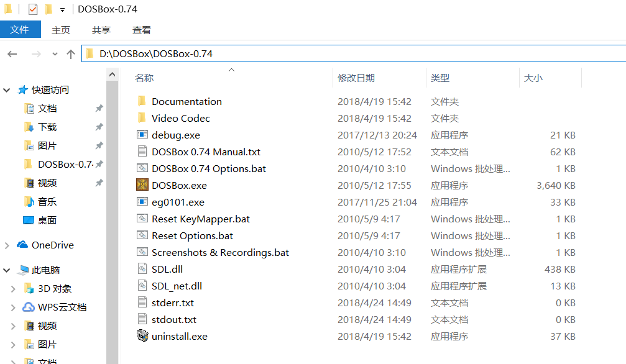This screenshot has height=364, width=626.
Task: Click the SDL_net.dll file icon
Action: (142, 285)
